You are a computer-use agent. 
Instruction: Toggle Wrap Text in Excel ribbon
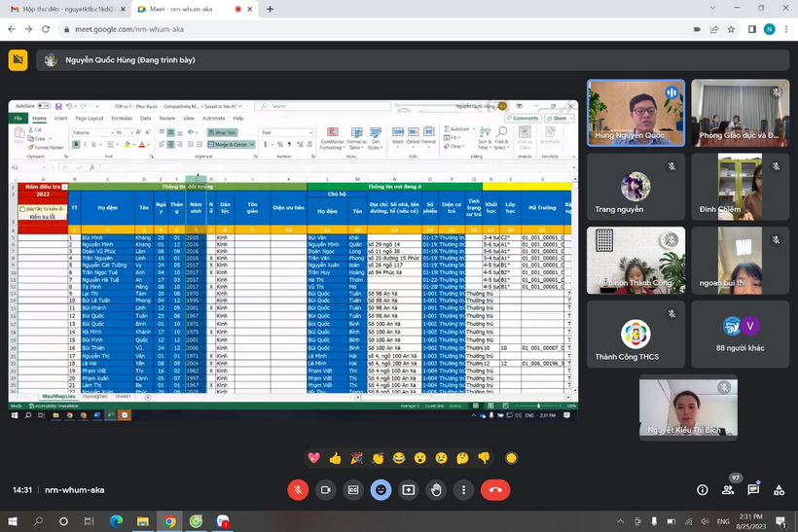coord(223,132)
